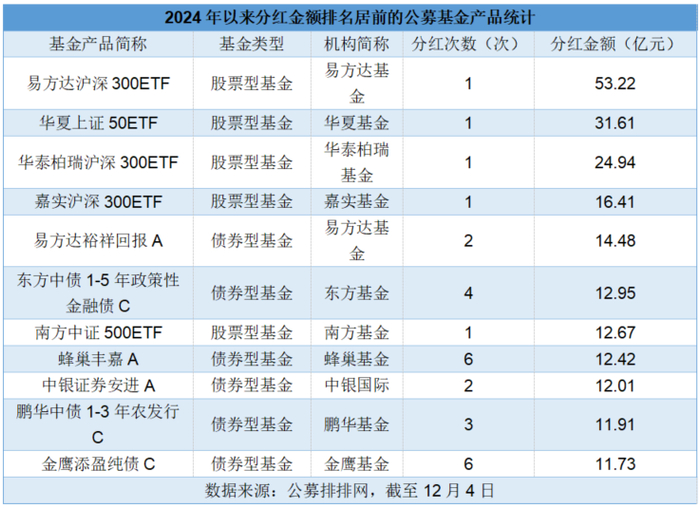Select the header cell 机构简称
This screenshot has width=700, height=508.
pos(357,44)
